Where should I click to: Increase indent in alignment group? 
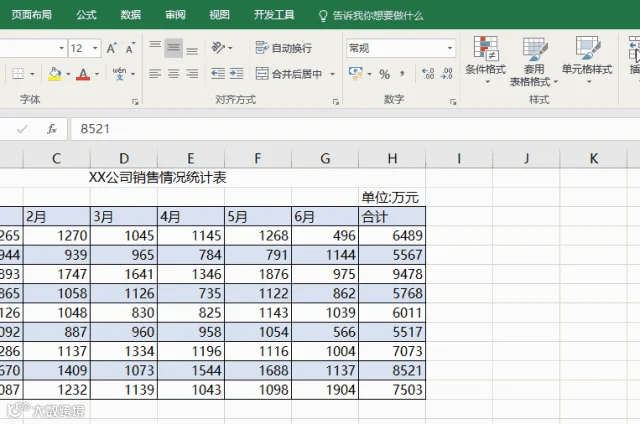pyautogui.click(x=236, y=74)
